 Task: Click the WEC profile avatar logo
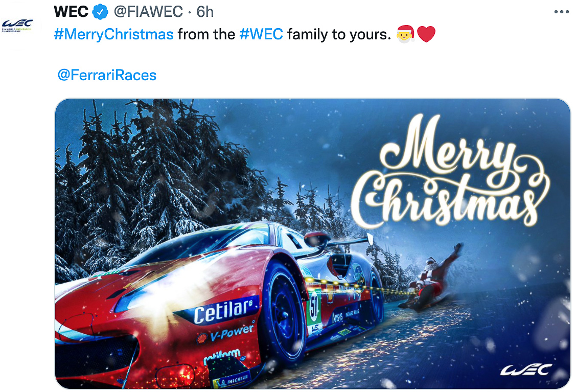click(x=17, y=26)
